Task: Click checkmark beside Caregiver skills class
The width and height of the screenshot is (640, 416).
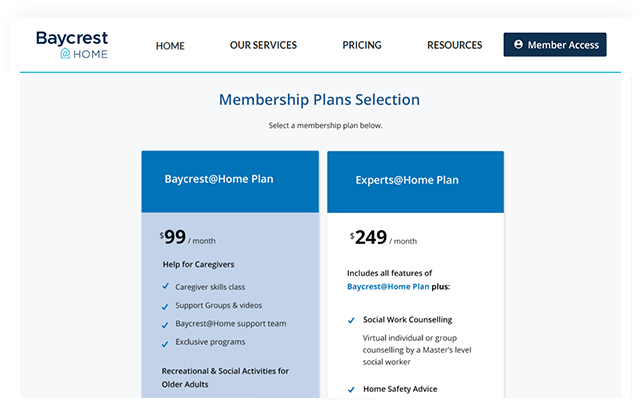Action: [x=165, y=286]
